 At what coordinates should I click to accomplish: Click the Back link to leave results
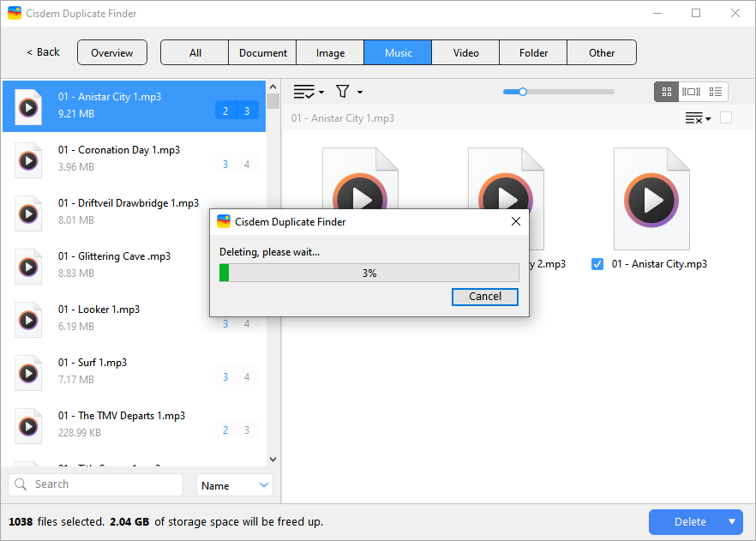pos(41,51)
